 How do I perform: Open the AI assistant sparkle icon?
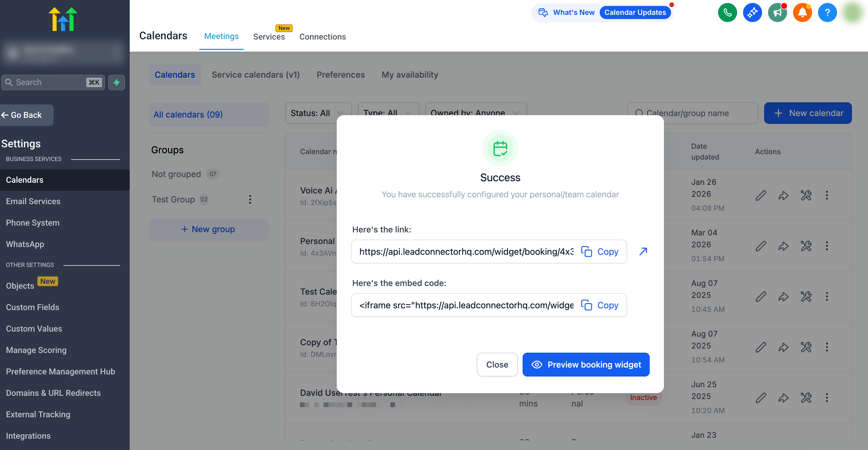click(x=752, y=13)
